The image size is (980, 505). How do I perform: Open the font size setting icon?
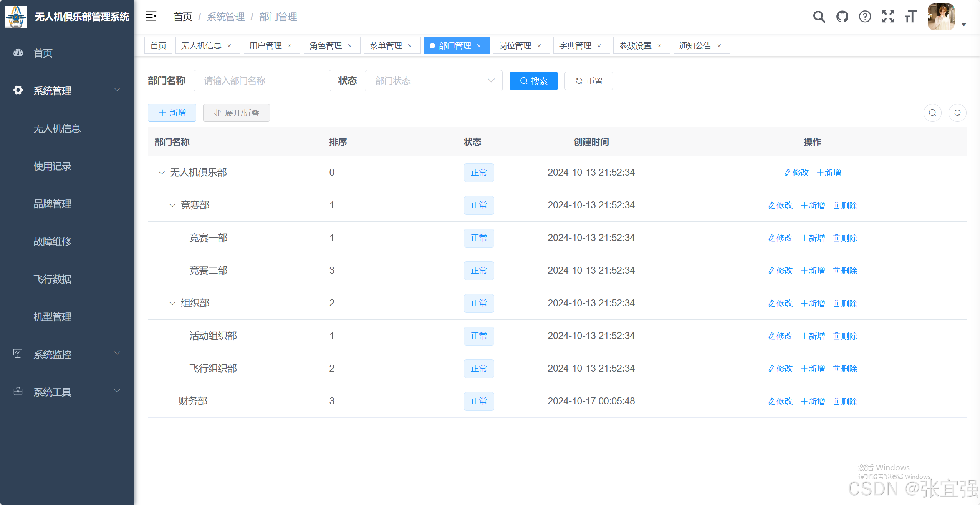pyautogui.click(x=910, y=17)
